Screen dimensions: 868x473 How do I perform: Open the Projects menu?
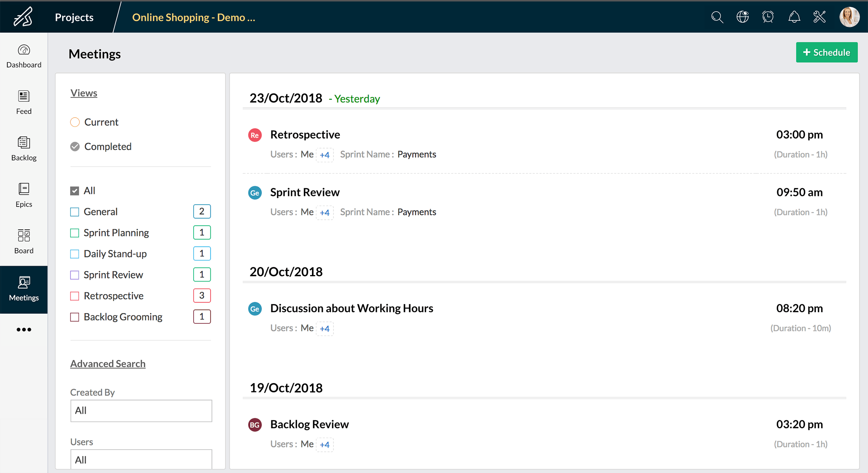(74, 17)
